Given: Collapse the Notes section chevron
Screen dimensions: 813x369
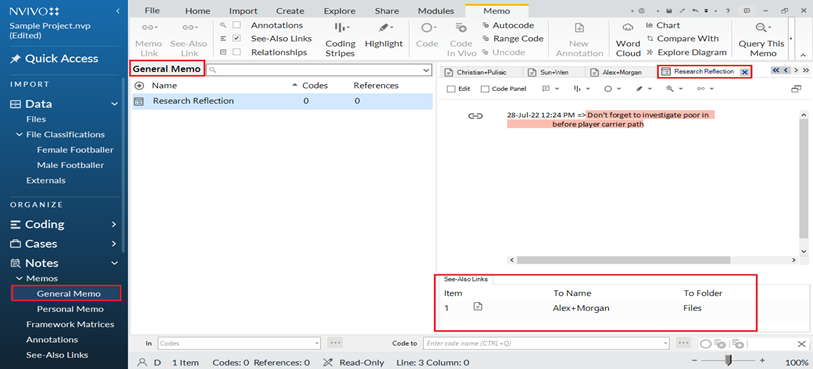Looking at the screenshot, I should pyautogui.click(x=115, y=263).
